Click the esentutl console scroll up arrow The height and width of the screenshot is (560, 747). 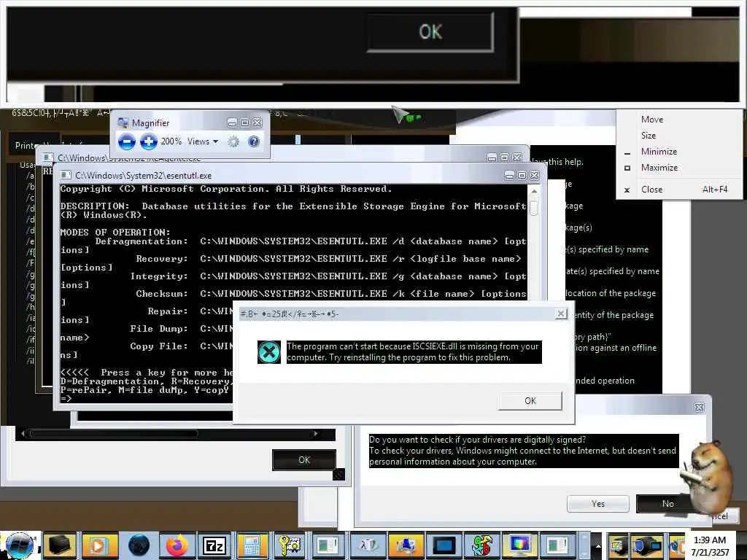click(x=534, y=192)
